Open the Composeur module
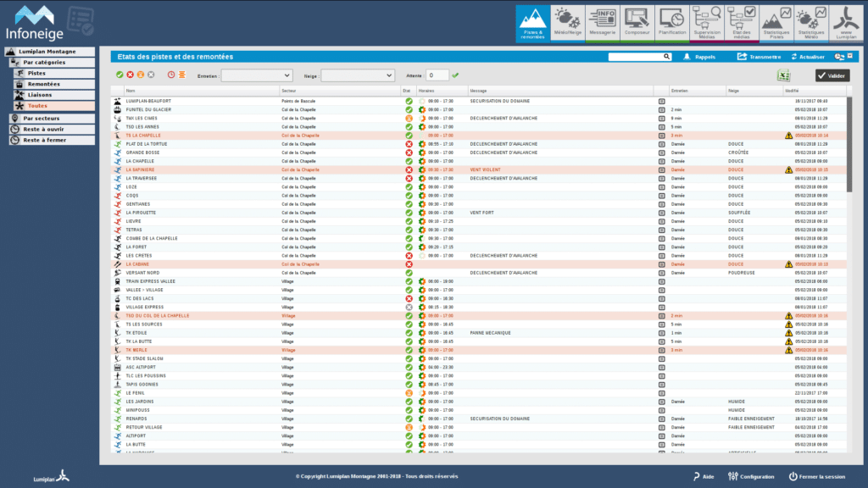Image resolution: width=868 pixels, height=488 pixels. (x=637, y=23)
